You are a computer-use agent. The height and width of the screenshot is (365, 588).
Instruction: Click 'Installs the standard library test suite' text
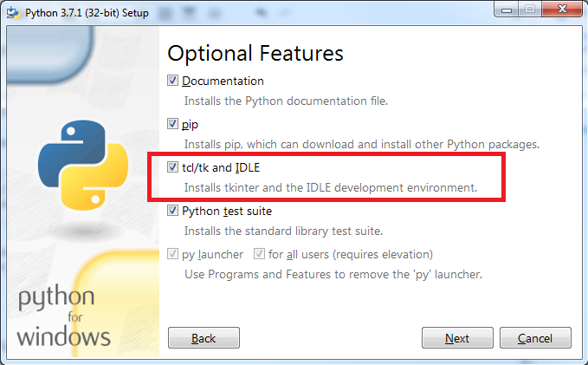294,231
